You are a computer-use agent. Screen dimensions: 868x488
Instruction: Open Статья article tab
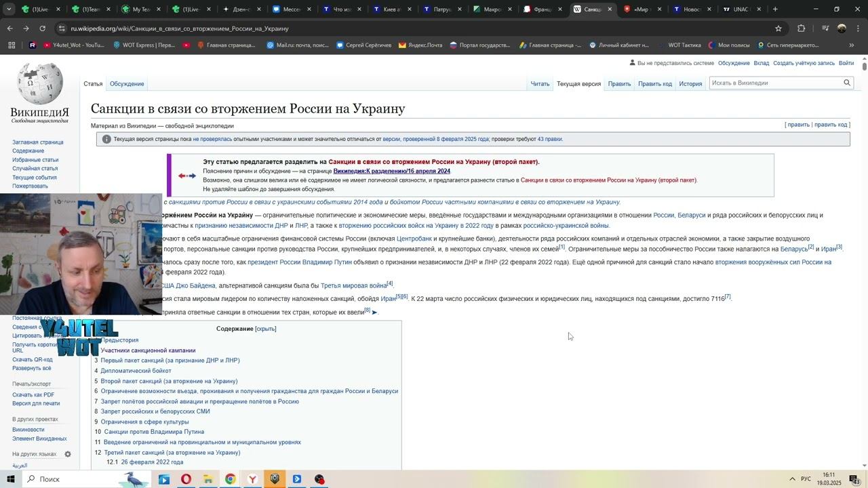[x=93, y=84]
